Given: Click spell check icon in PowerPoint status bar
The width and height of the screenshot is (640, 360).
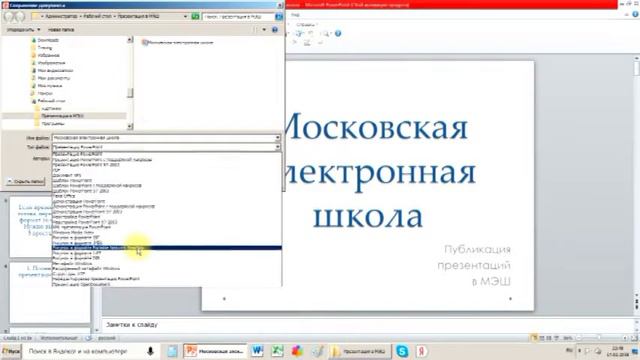Looking at the screenshot, I should coord(89,338).
